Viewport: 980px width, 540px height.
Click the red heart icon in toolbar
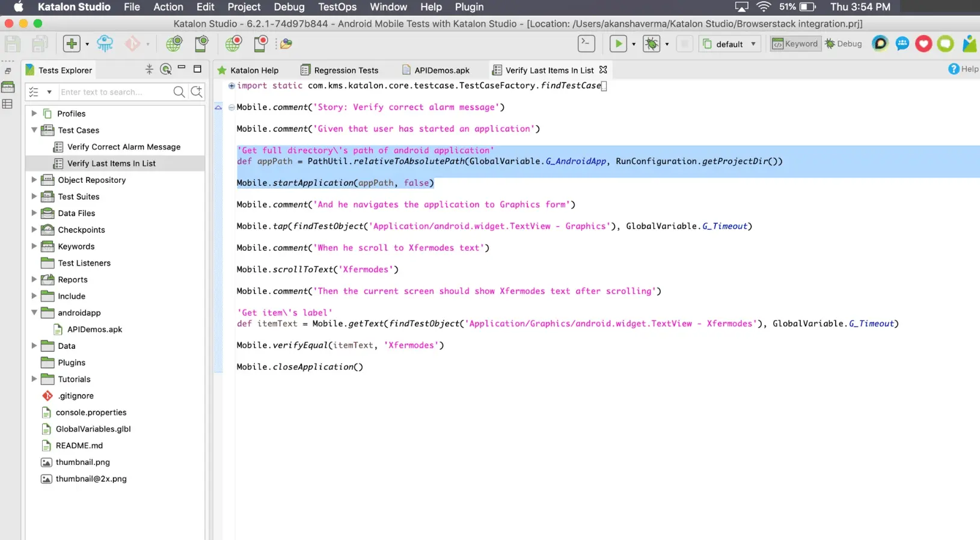923,44
